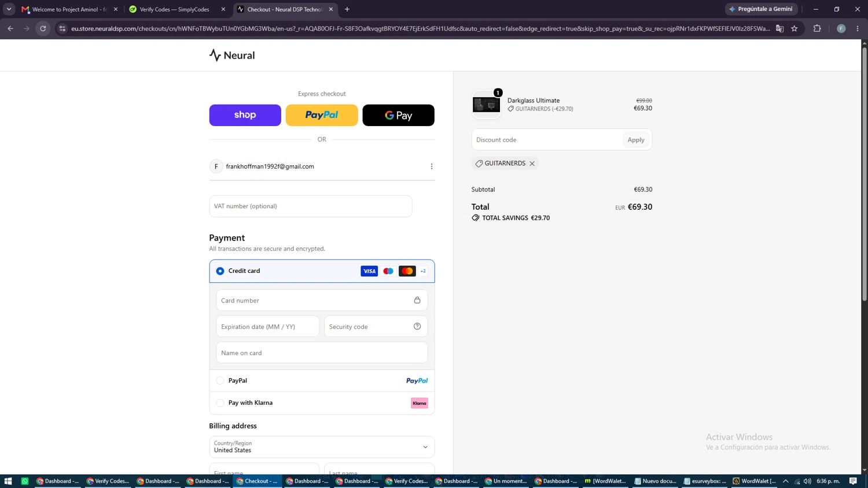This screenshot has width=868, height=488.
Task: Show security code help tooltip icon
Action: [417, 327]
